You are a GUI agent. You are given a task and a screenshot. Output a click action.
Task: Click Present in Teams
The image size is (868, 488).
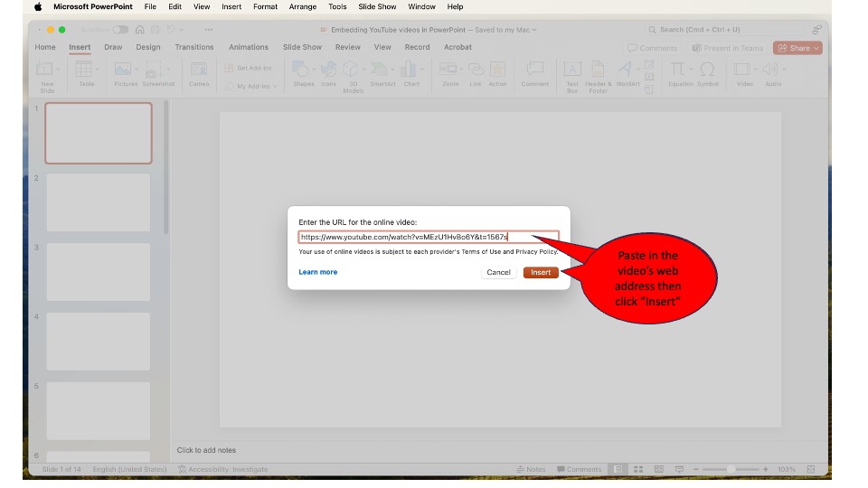pyautogui.click(x=727, y=48)
